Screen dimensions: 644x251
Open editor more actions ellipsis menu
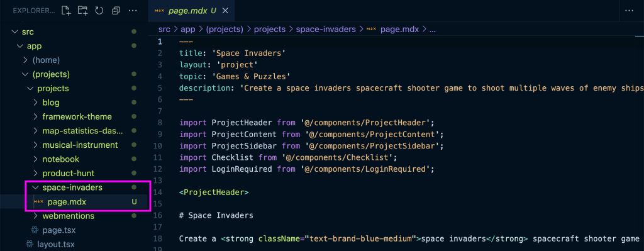629,11
